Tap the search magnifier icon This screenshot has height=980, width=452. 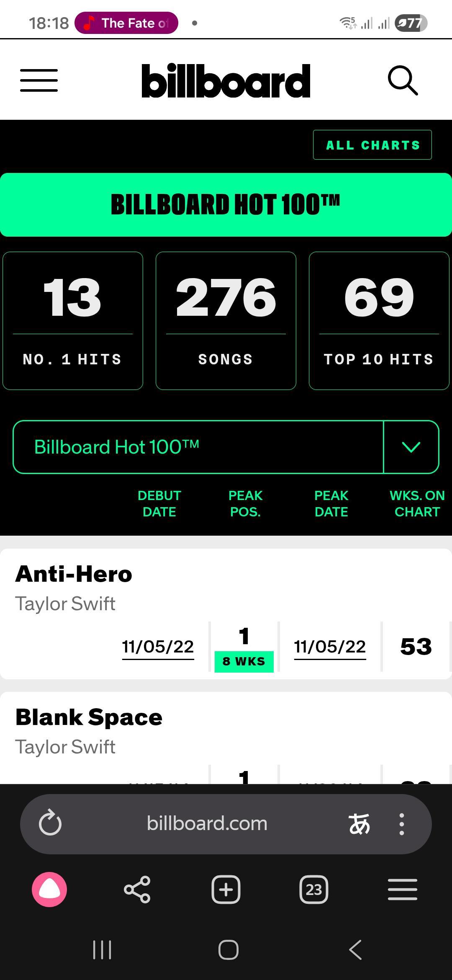click(403, 80)
